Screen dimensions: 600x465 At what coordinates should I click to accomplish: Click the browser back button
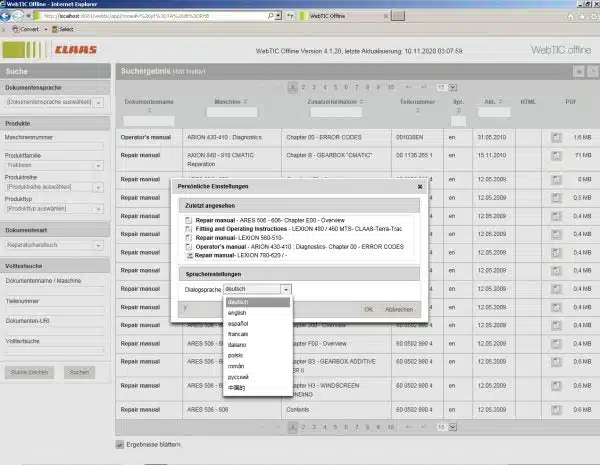(6, 16)
